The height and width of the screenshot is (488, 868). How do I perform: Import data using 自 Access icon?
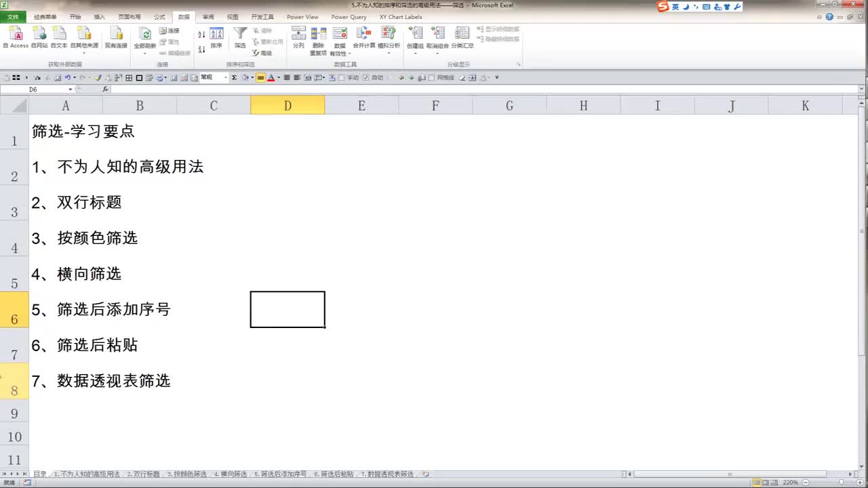[x=16, y=37]
